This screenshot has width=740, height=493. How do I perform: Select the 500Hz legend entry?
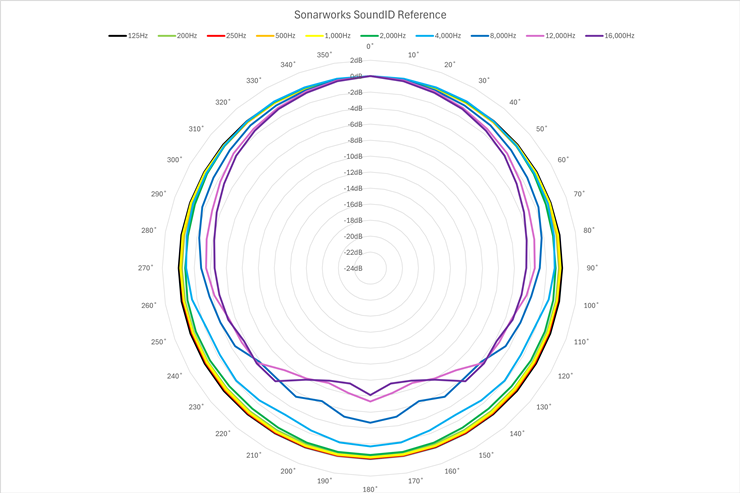[x=276, y=35]
